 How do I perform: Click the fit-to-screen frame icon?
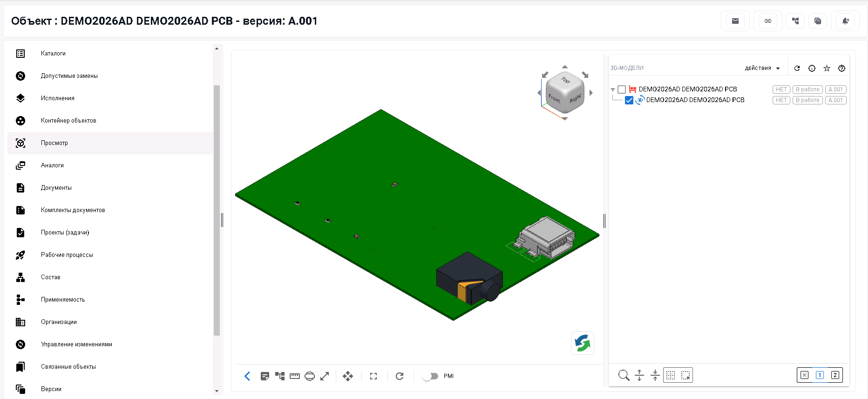pyautogui.click(x=373, y=376)
